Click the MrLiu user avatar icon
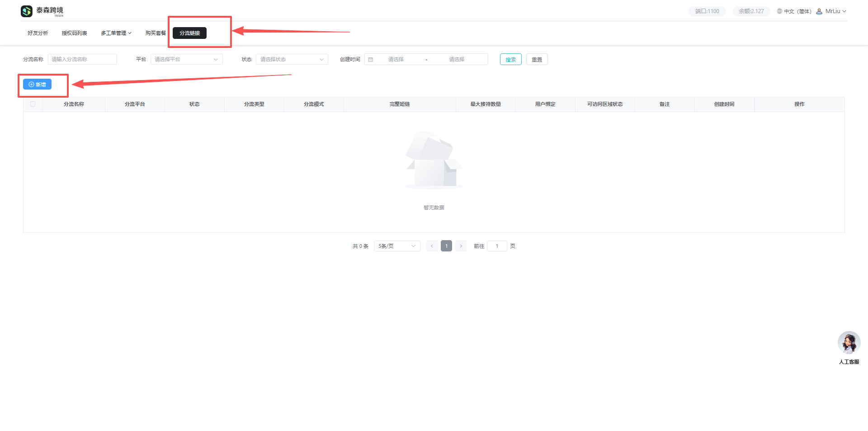 (819, 11)
